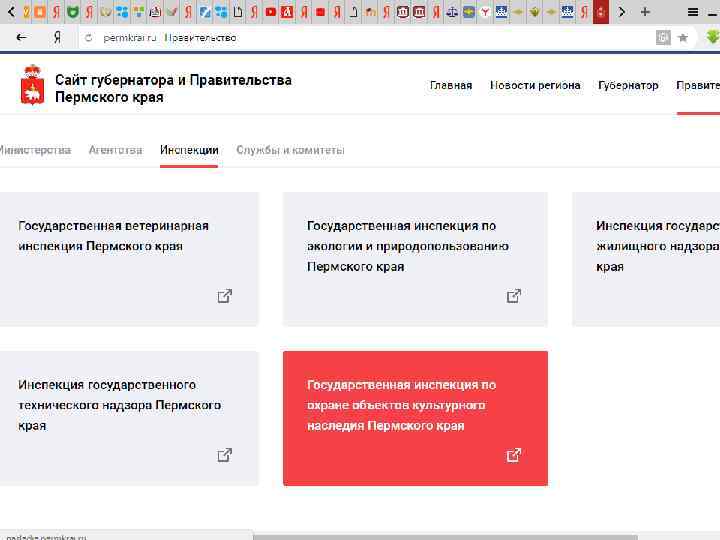The width and height of the screenshot is (720, 540).
Task: Open Инспекция государственного технического надзора card
Action: (129, 418)
